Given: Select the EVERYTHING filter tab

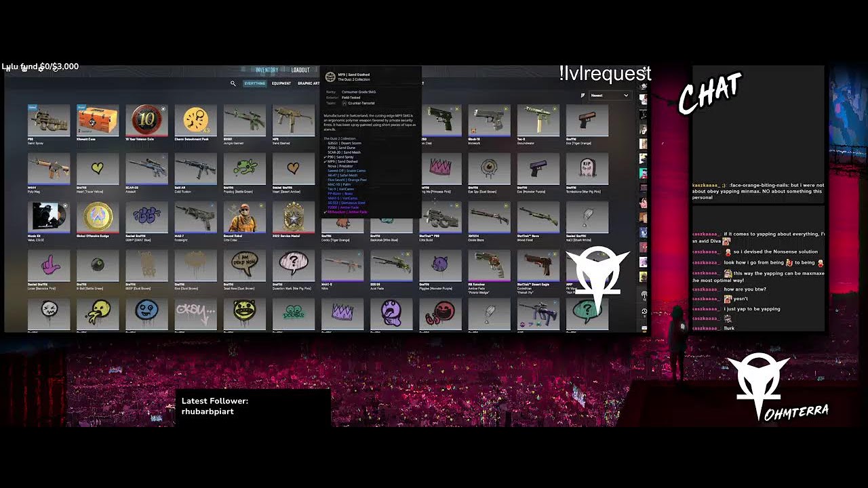Looking at the screenshot, I should [255, 83].
